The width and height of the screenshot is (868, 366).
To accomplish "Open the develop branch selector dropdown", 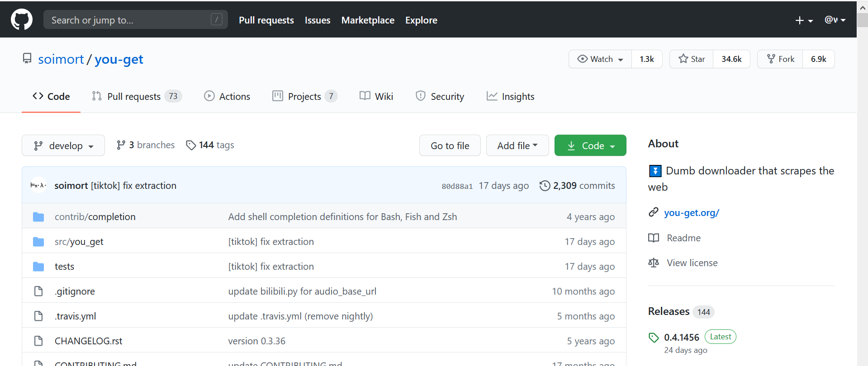I will 63,145.
